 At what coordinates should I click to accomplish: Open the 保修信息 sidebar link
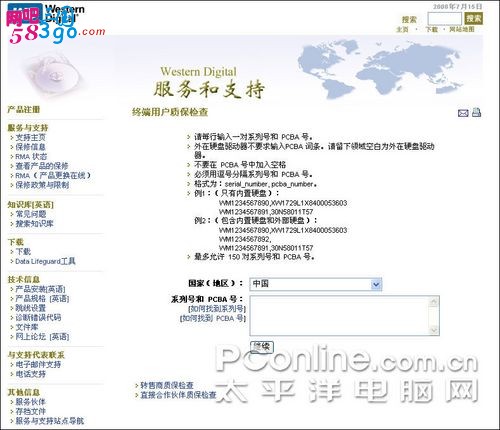pyautogui.click(x=30, y=147)
